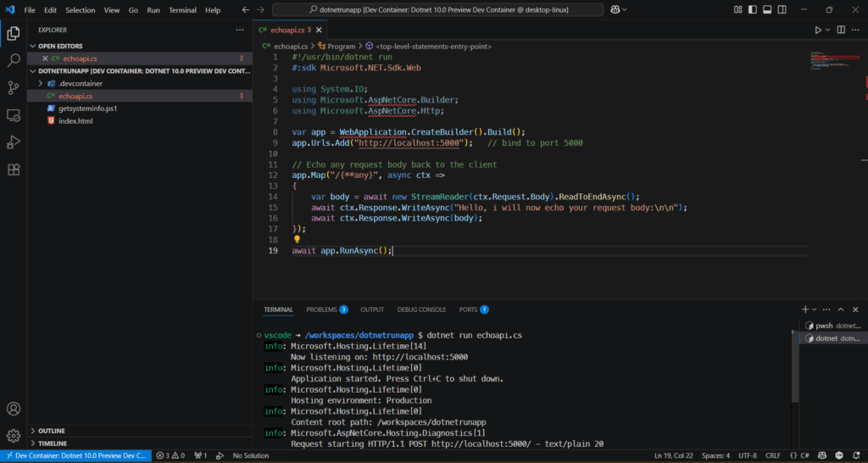Open the File menu
The image size is (868, 463).
click(30, 10)
